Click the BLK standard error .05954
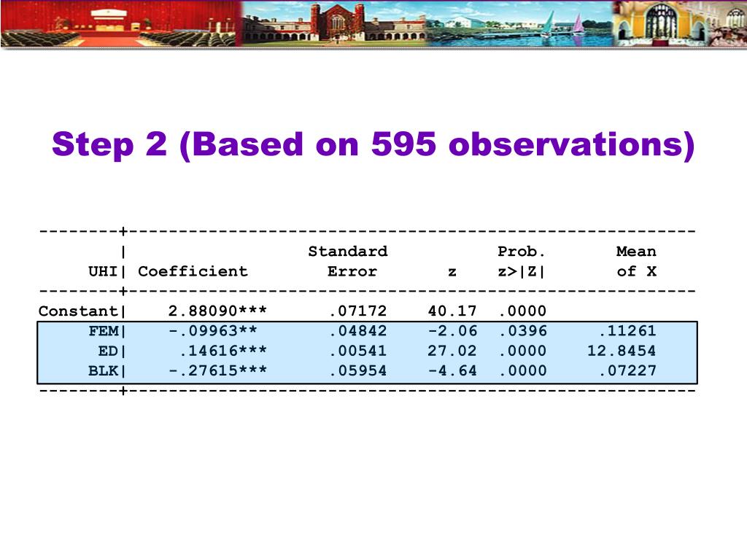Viewport: 747px width, 560px height. point(357,370)
